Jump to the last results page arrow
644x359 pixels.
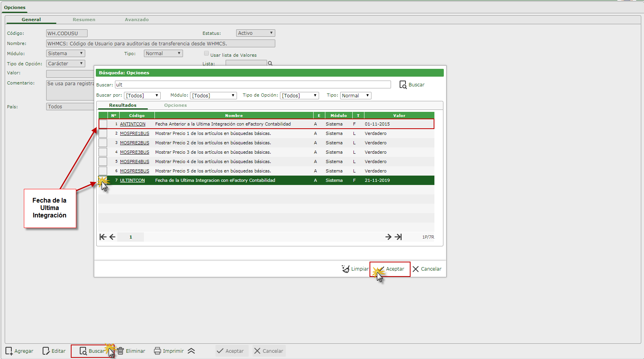398,237
